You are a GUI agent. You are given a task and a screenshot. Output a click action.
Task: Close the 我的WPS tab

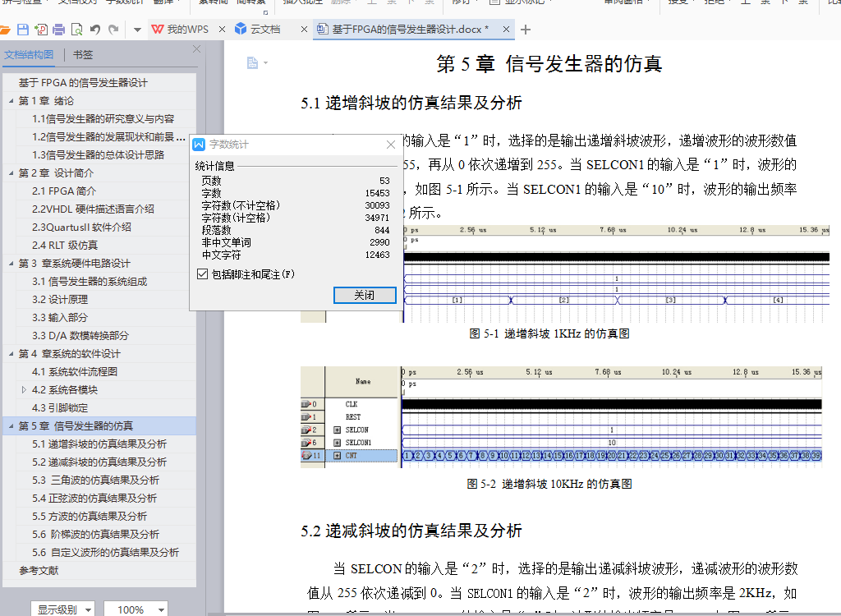click(222, 30)
